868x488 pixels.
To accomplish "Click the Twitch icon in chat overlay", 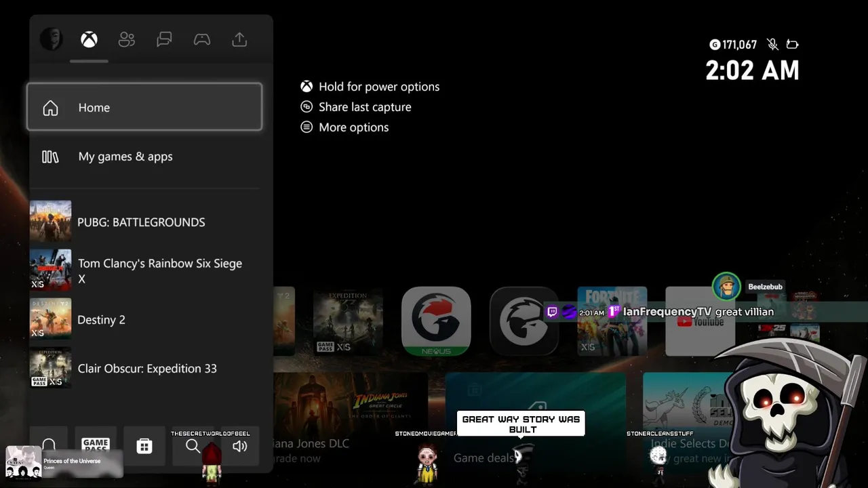I will (x=552, y=312).
